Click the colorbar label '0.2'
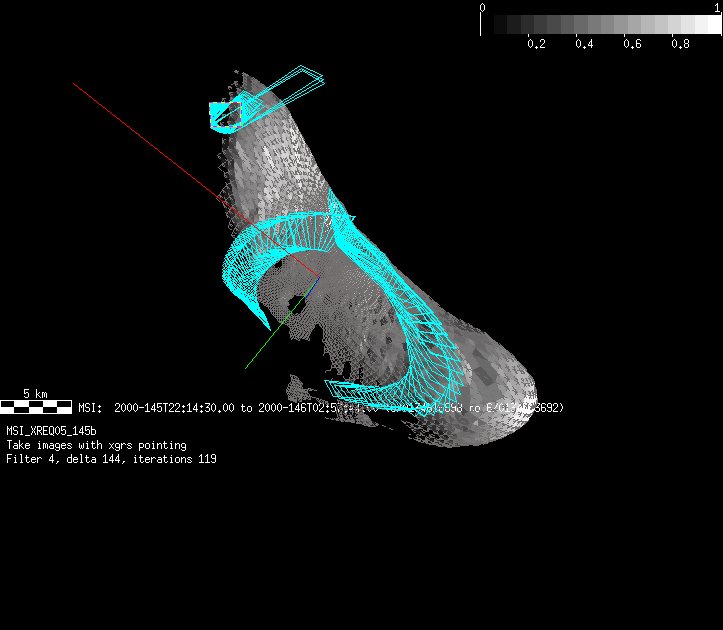The image size is (723, 630). coord(536,44)
